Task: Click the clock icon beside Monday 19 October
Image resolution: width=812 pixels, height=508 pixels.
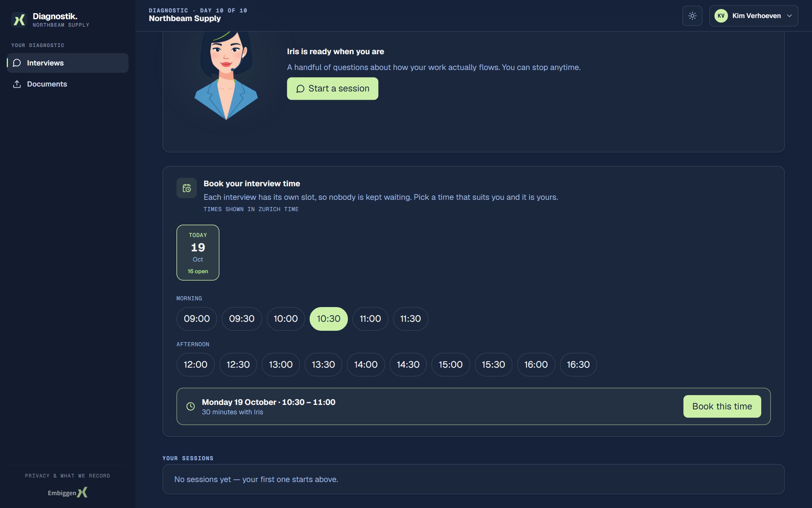Action: point(191,406)
